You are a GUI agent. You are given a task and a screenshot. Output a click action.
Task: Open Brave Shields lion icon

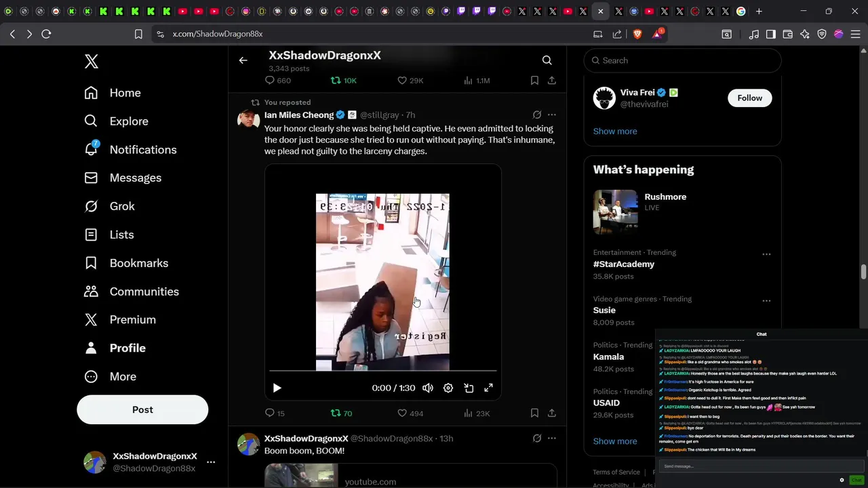(637, 34)
